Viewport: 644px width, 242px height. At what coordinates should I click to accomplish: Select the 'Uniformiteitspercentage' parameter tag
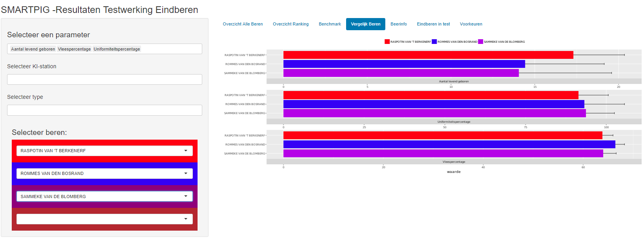(117, 49)
